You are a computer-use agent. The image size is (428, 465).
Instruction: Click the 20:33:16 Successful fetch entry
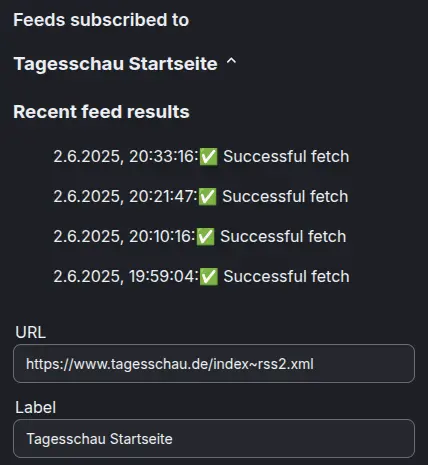201,156
